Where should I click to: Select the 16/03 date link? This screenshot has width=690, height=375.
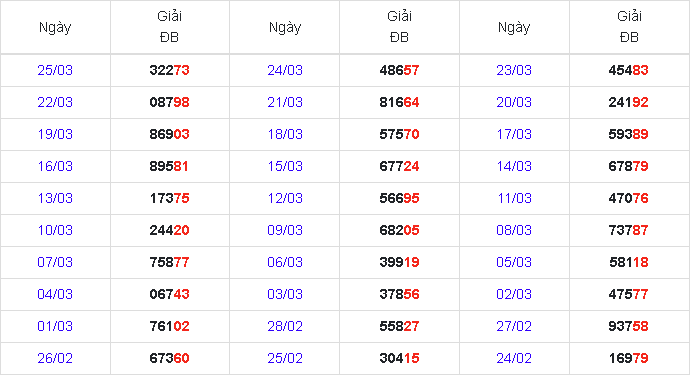pos(55,166)
